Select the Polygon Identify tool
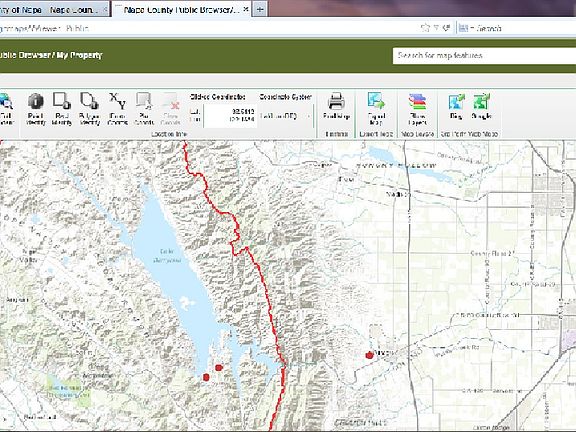 pyautogui.click(x=89, y=109)
